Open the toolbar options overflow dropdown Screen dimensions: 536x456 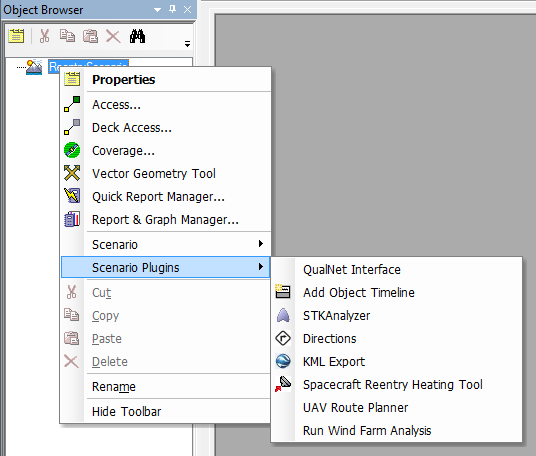click(x=187, y=44)
